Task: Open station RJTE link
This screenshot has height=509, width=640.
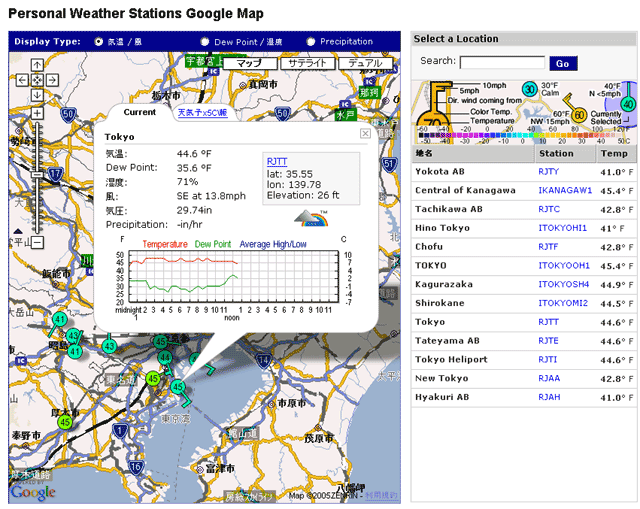Action: click(x=548, y=340)
